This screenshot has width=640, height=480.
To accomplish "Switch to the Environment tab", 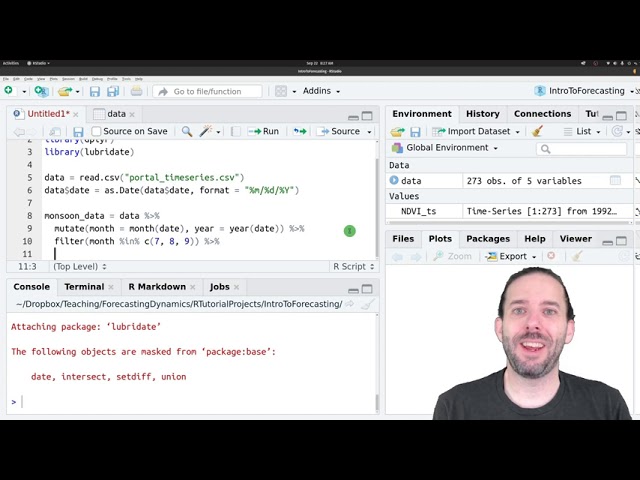I will tap(422, 114).
